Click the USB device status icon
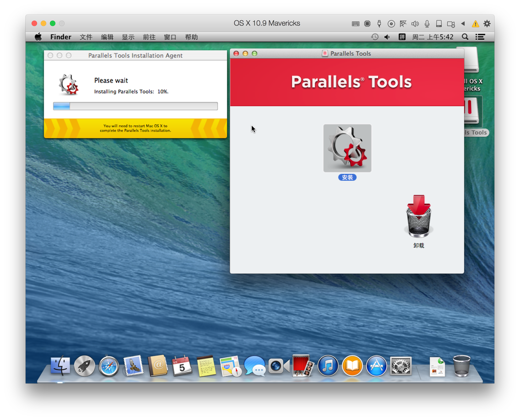Screen dimensions: 520x420 coord(379,24)
